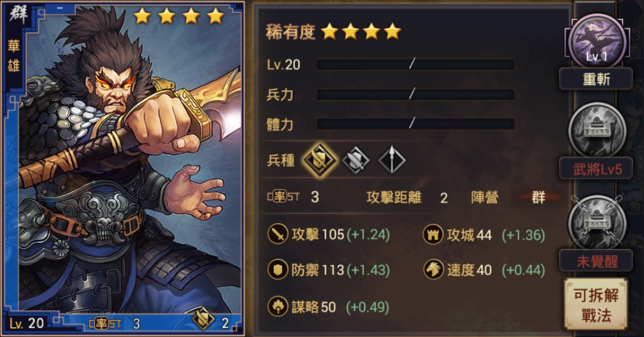
Task: Tap the locked 武將Lv5 skill slot icon
Action: [597, 130]
